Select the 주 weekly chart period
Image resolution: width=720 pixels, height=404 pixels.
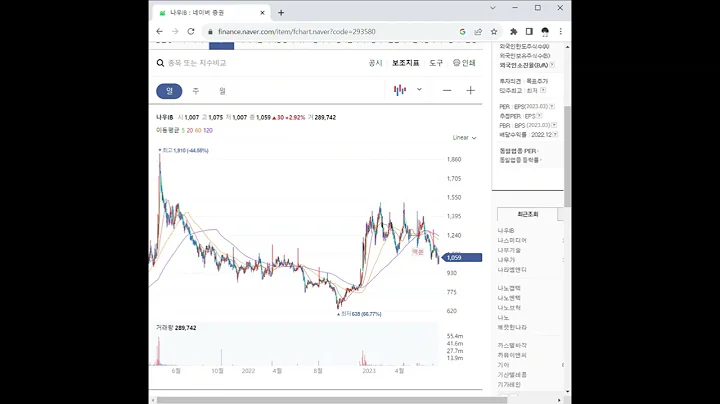pyautogui.click(x=196, y=91)
